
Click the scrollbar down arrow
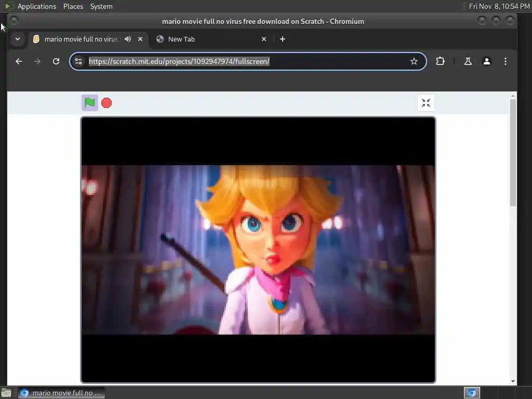click(513, 381)
